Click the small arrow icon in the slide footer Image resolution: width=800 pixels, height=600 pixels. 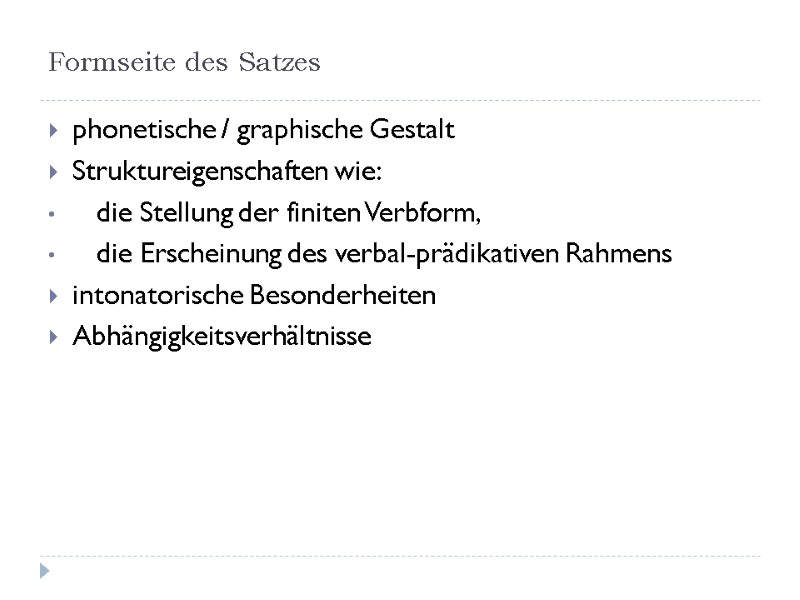tap(44, 572)
